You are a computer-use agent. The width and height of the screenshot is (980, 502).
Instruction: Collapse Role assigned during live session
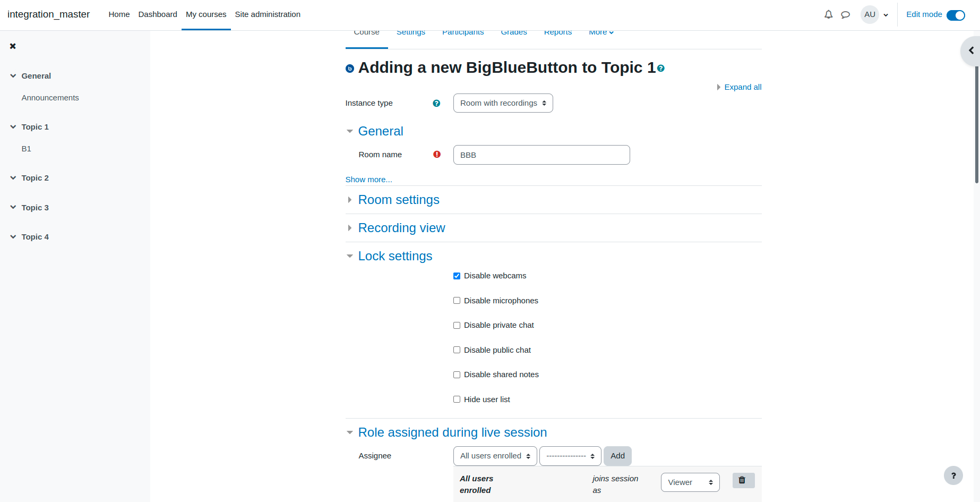coord(350,432)
